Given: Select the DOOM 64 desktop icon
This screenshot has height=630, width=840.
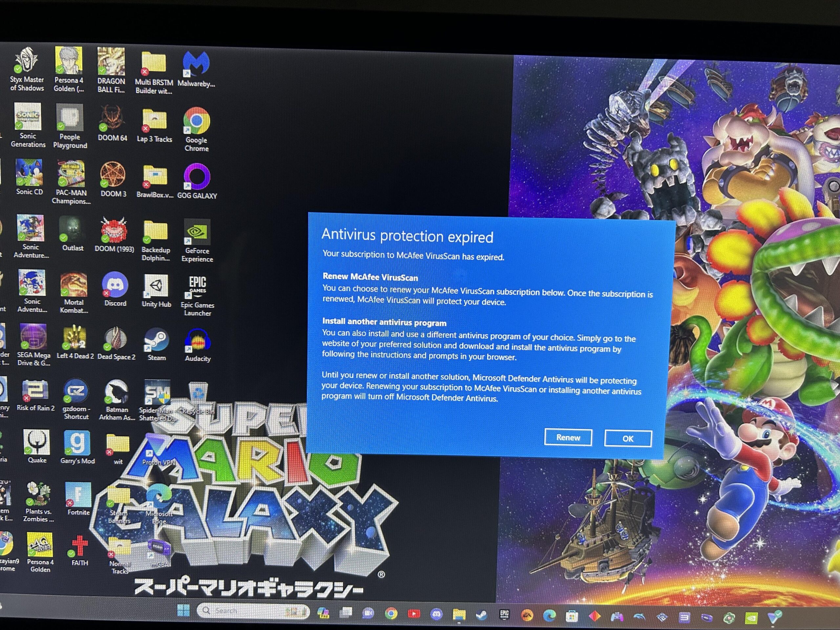Looking at the screenshot, I should (113, 123).
